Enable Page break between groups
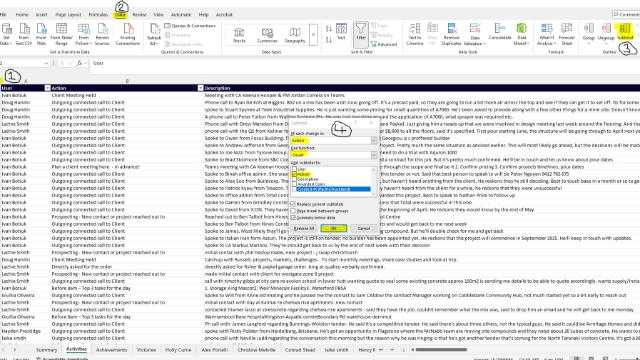The height and width of the screenshot is (360, 640). (x=293, y=211)
